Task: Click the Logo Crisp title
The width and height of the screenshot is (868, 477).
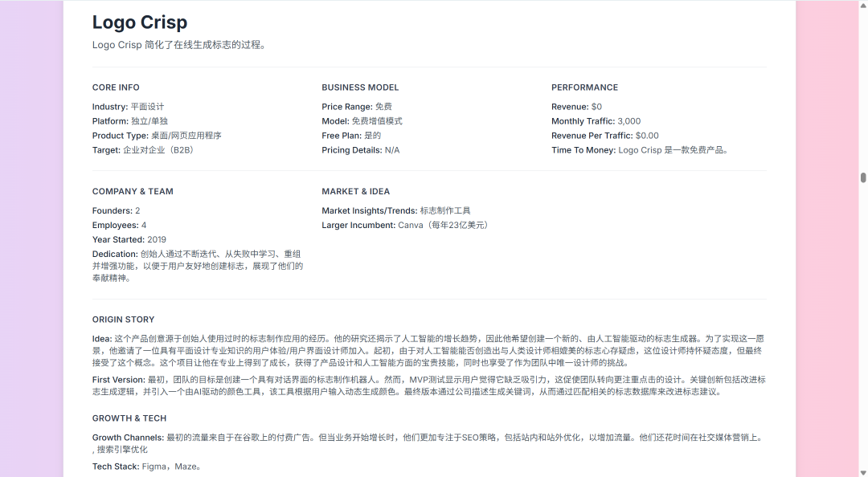Action: 140,22
